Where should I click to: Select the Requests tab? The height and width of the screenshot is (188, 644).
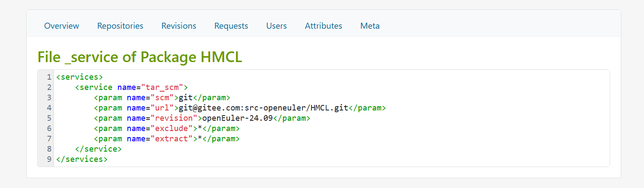(x=231, y=26)
